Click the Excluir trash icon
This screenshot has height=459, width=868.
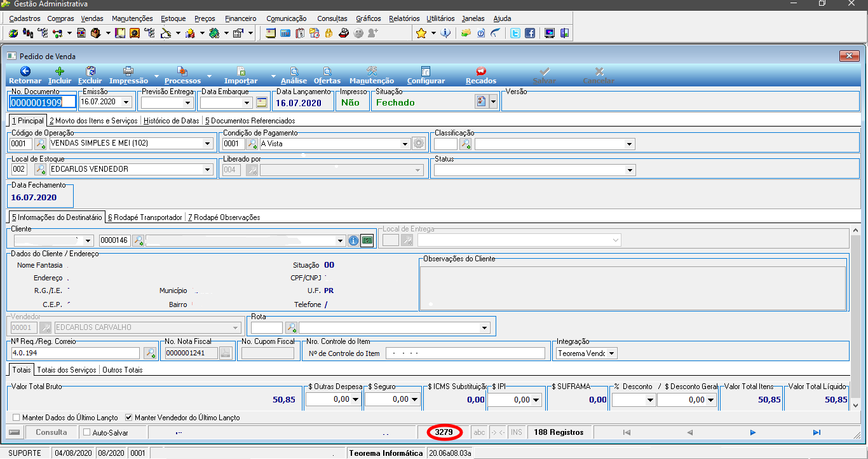pyautogui.click(x=90, y=71)
